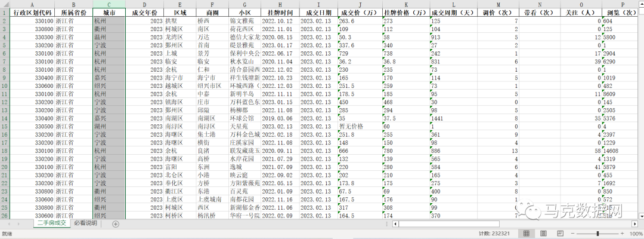Click horizontal scrollbar left arrow

pos(395,224)
